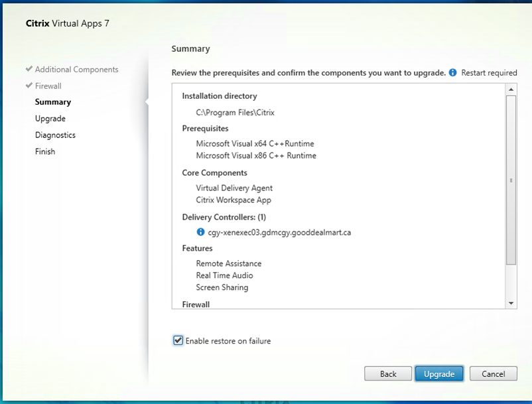Click the summary list scroll down arrow
Viewport: 532px width, 404px height.
point(511,303)
